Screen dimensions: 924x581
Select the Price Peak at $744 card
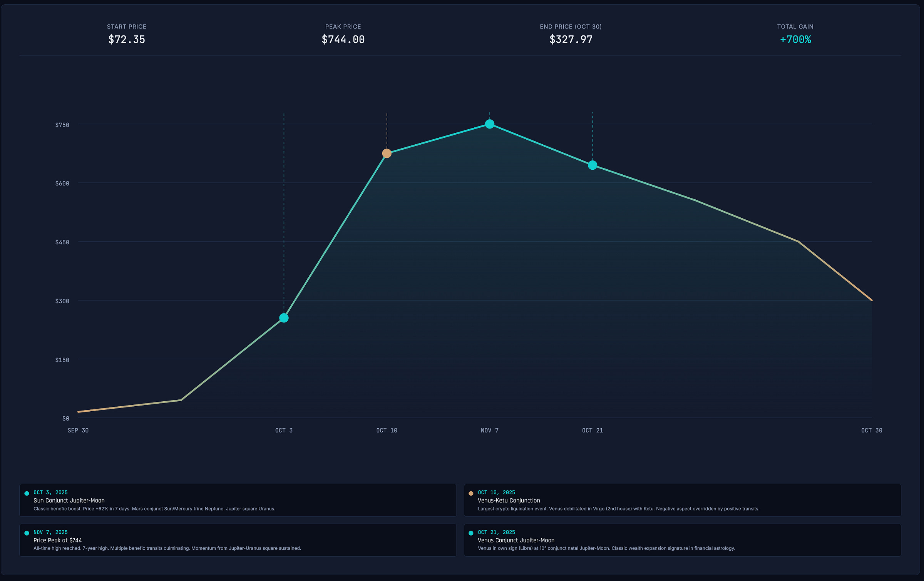238,540
